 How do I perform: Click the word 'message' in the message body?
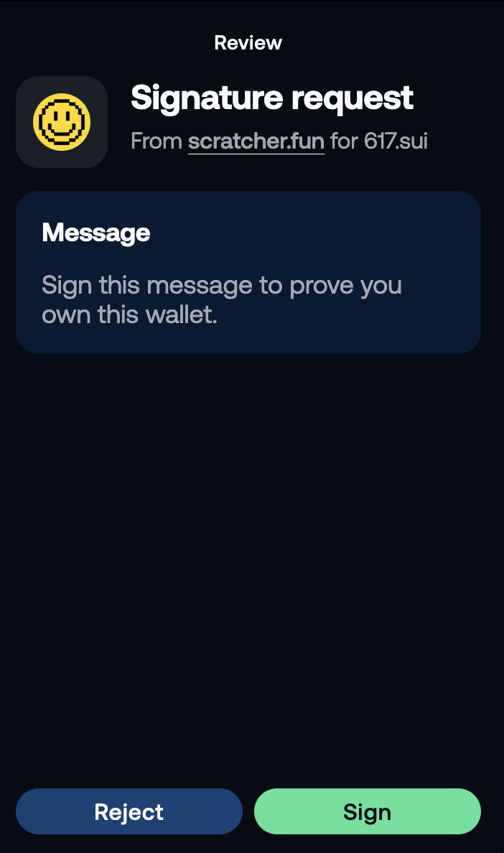200,286
